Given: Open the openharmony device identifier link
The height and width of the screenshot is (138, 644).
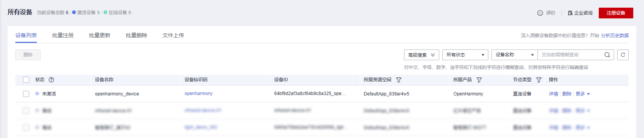Looking at the screenshot, I should point(199,94).
